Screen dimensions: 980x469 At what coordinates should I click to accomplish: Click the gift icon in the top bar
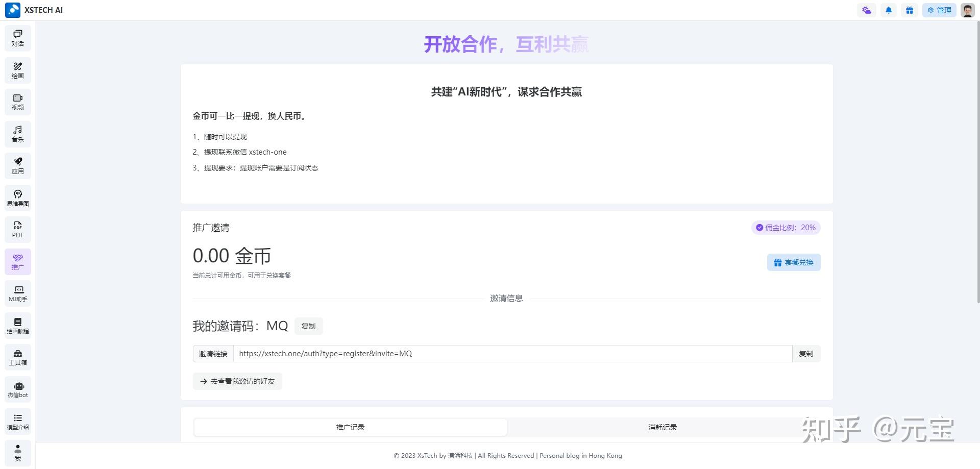[910, 10]
